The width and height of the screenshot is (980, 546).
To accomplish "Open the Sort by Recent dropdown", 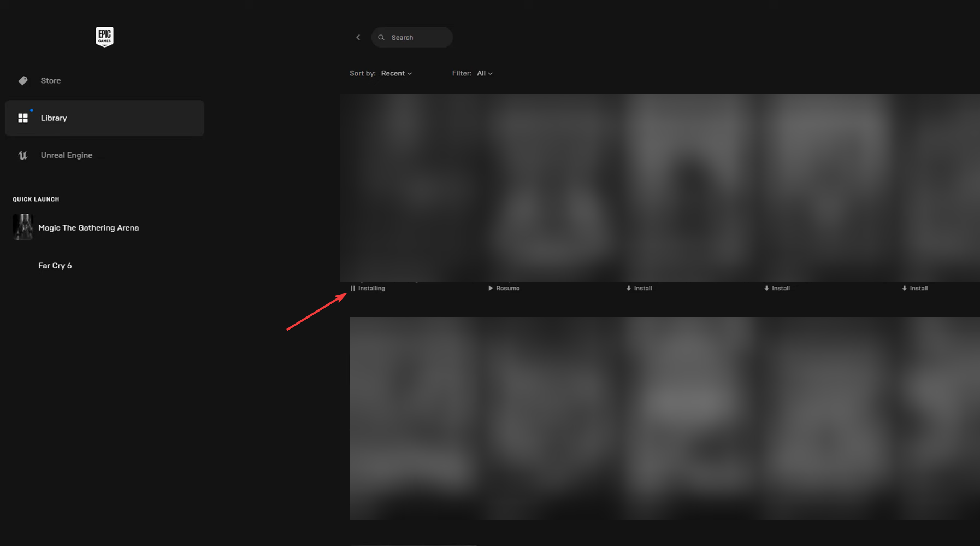I will click(x=397, y=73).
